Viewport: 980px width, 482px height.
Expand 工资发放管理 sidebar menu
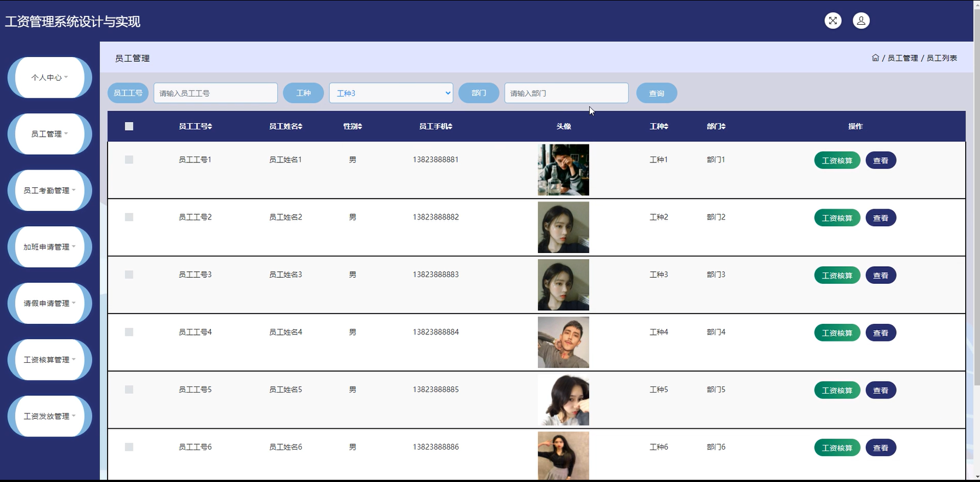(x=49, y=416)
